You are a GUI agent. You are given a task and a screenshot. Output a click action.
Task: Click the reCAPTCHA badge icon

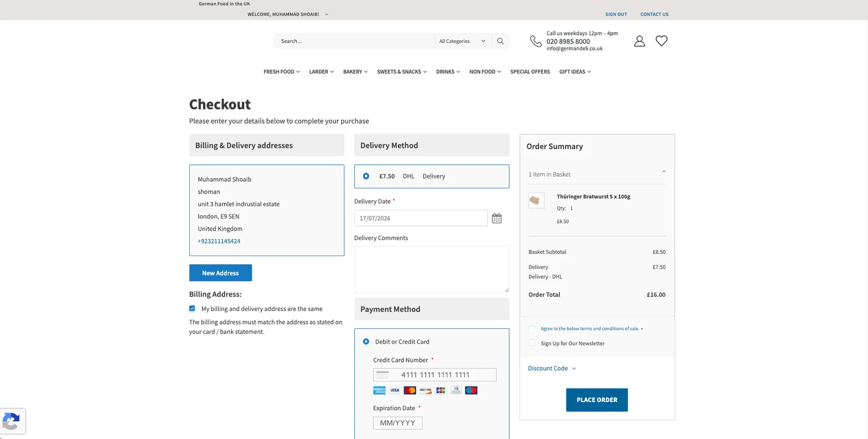click(11, 422)
